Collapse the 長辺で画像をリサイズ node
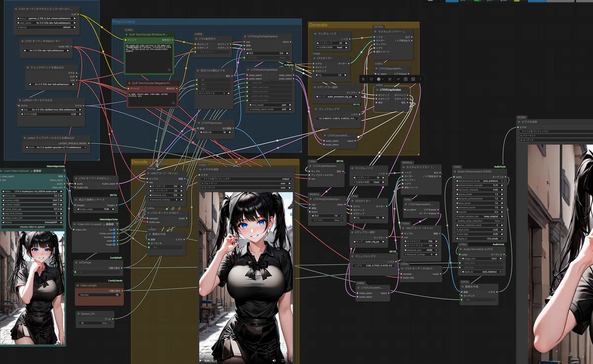The width and height of the screenshot is (593, 364). [76, 200]
